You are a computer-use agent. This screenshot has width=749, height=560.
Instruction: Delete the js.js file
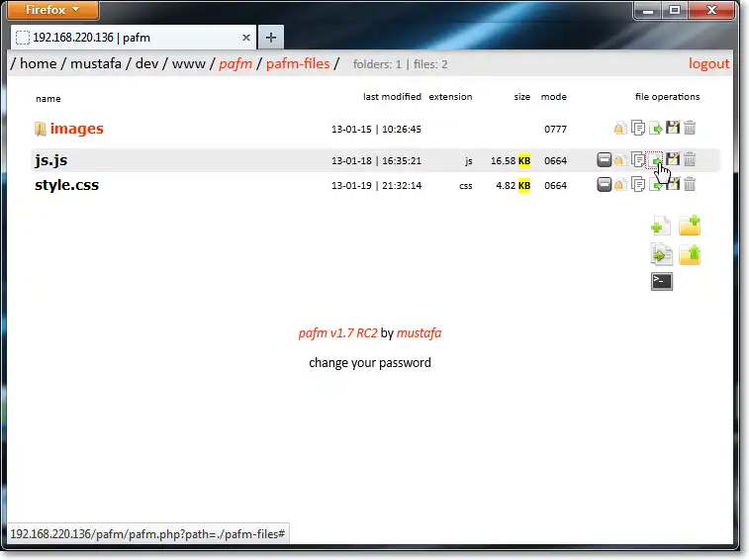click(x=690, y=159)
